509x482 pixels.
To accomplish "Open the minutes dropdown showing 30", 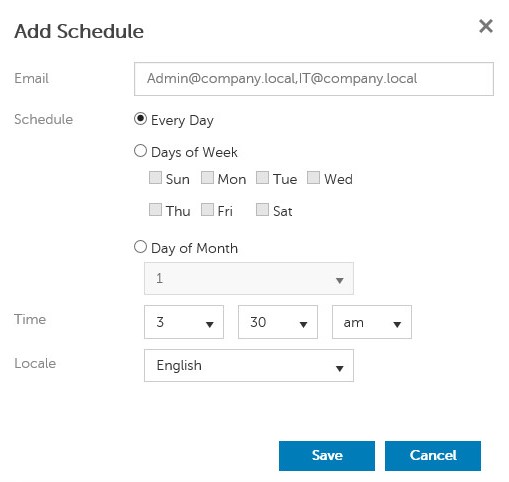I will coord(278,322).
